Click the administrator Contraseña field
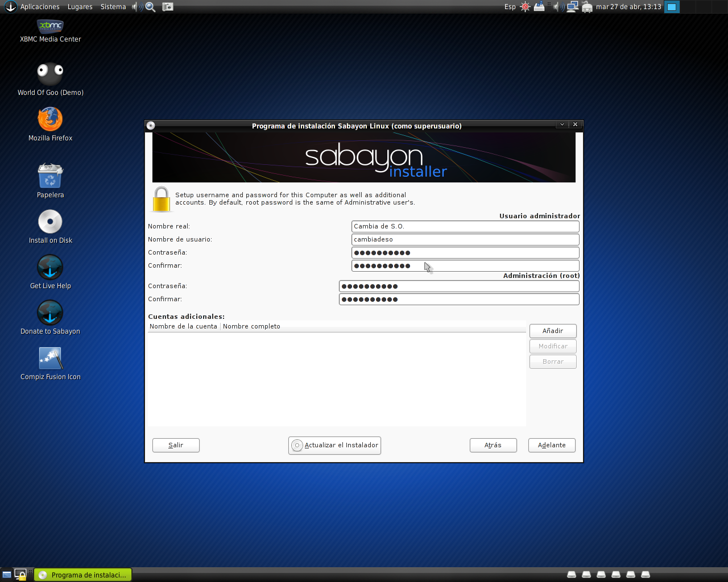Screen dimensions: 728x582 465,252
